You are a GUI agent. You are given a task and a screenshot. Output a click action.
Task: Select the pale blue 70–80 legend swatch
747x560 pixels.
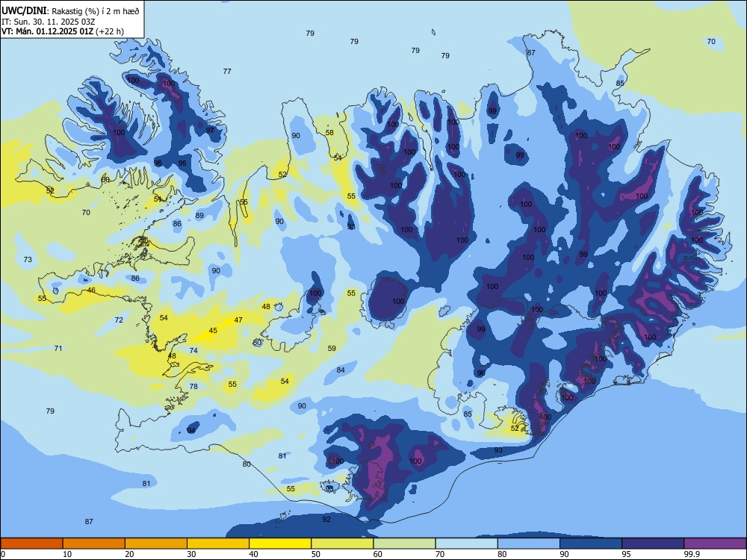pos(466,544)
